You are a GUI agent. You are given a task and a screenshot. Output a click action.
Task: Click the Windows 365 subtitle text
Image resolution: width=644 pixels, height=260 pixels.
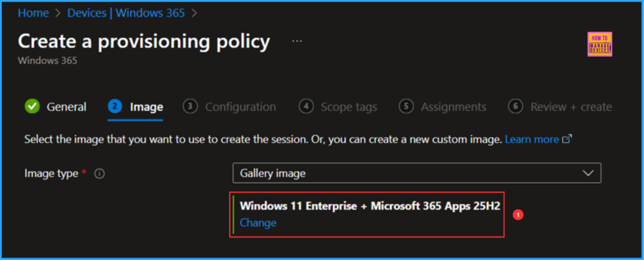tap(47, 61)
